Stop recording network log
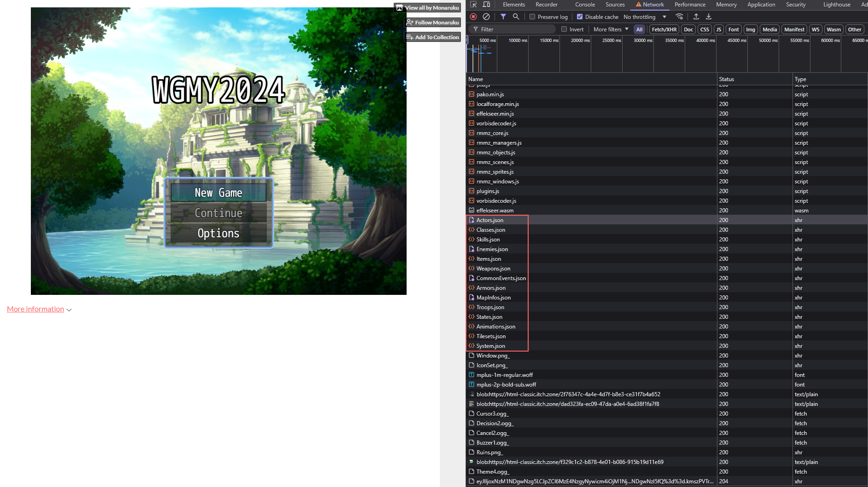Screen dimensions: 868x487 473,17
